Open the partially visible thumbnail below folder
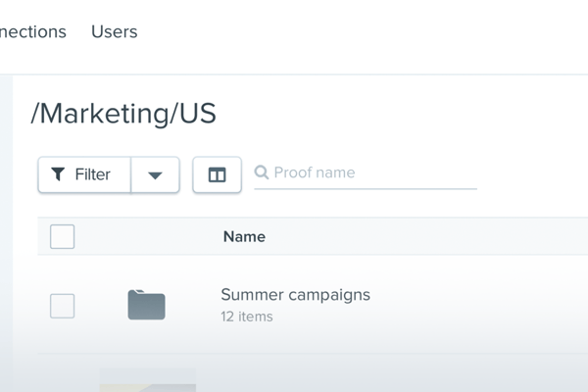The image size is (588, 392). tap(147, 380)
